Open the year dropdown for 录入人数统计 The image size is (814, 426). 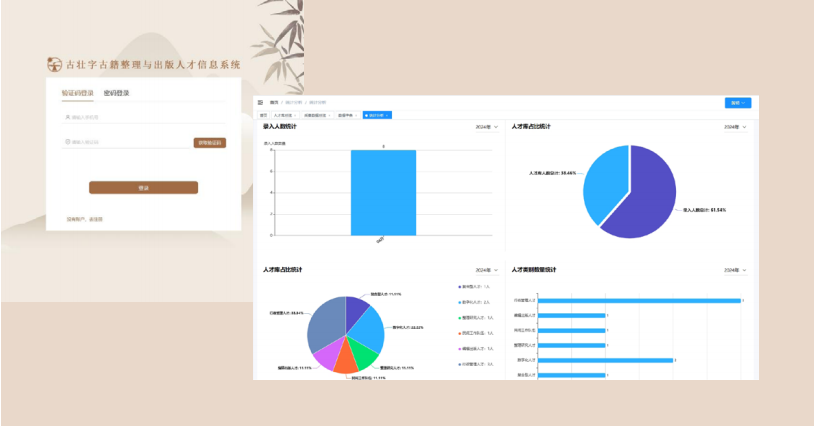point(487,128)
